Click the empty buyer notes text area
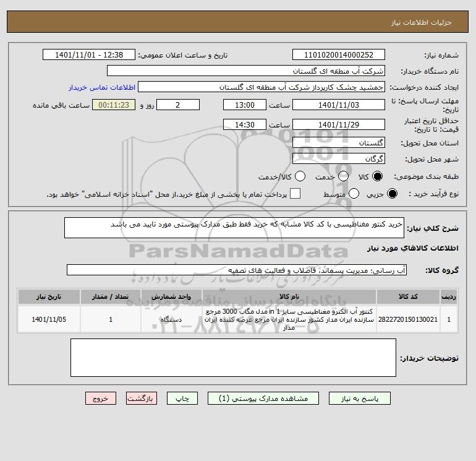Image resolution: width=476 pixels, height=461 pixels. (233, 358)
